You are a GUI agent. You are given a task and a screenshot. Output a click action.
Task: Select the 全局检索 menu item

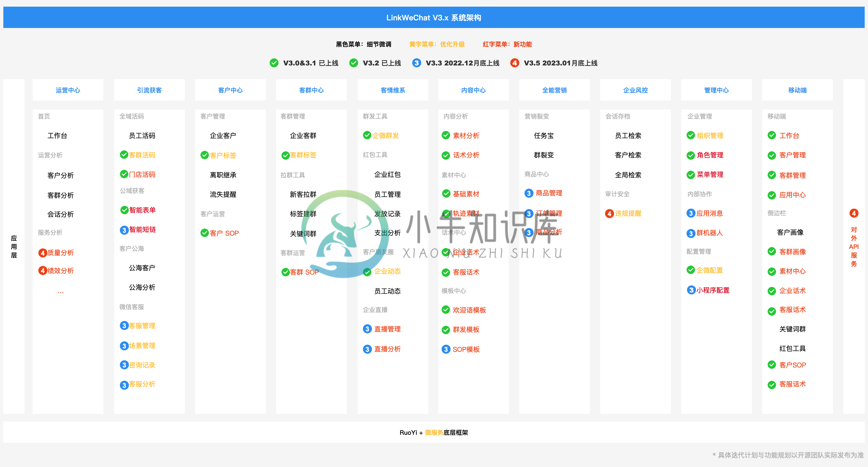click(x=628, y=175)
